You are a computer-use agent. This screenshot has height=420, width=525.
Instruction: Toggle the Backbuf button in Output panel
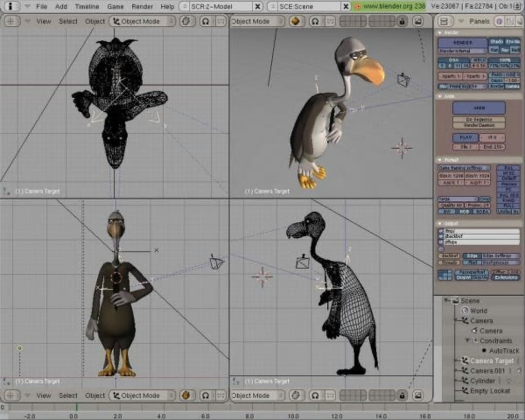(x=448, y=256)
